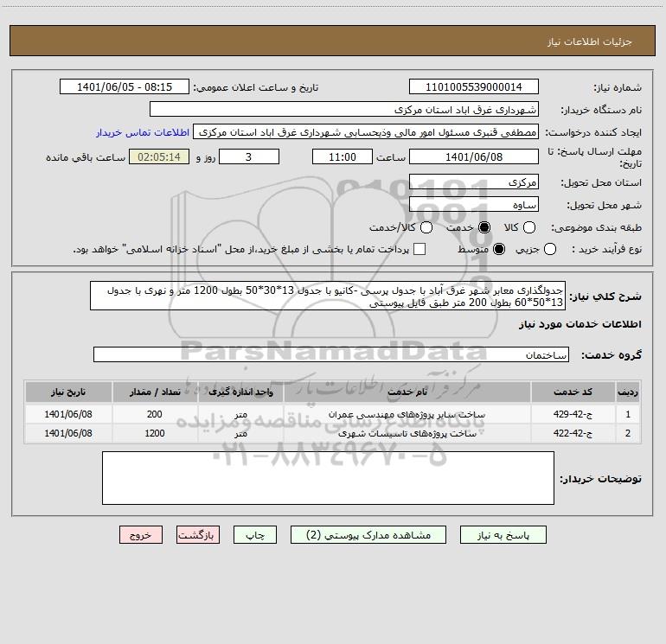Click the remaining time field 02:05:14
666x644 pixels.
click(159, 156)
